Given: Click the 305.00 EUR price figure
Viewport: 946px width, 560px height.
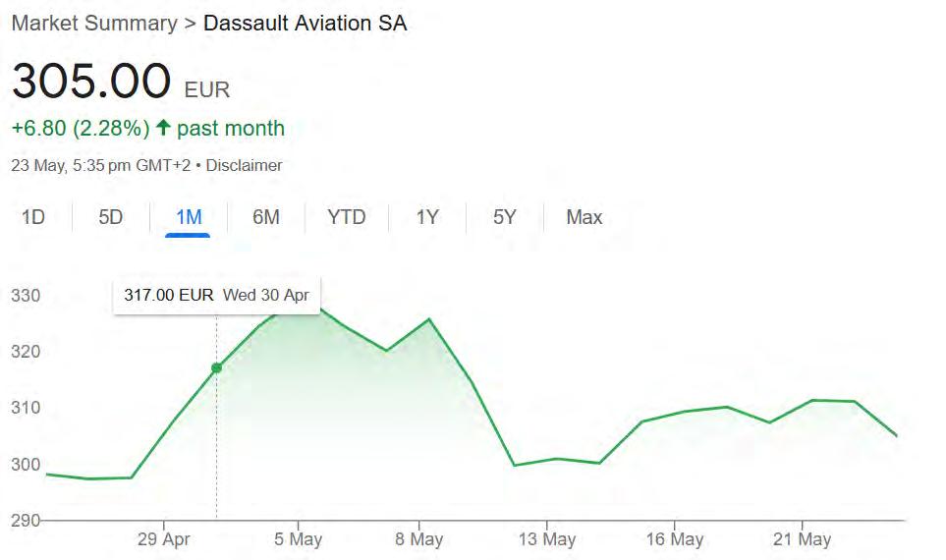Looking at the screenshot, I should point(91,81).
